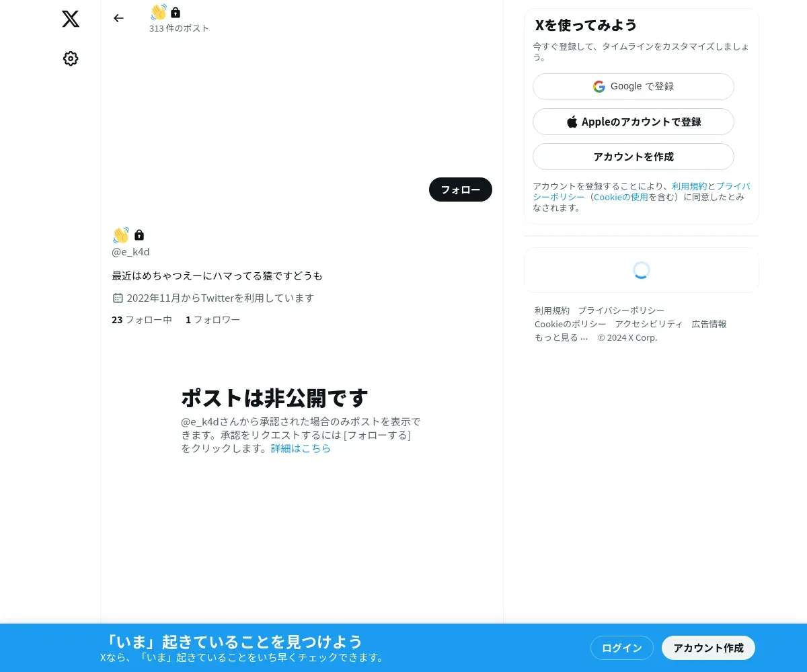Click bio text 最近はめちゃつえーにハマってる猿ですどうも
This screenshot has width=807, height=672.
point(217,276)
